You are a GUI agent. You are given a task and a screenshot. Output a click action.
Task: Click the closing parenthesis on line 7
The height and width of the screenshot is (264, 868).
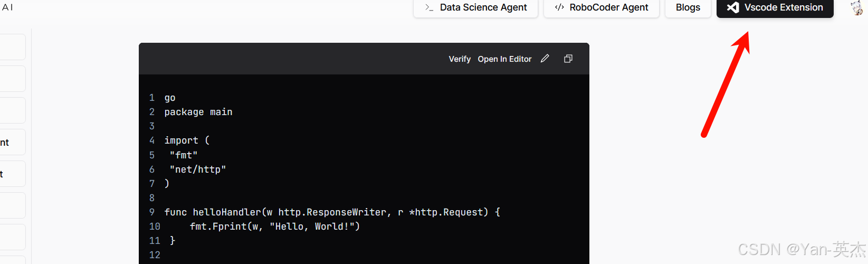(x=167, y=184)
